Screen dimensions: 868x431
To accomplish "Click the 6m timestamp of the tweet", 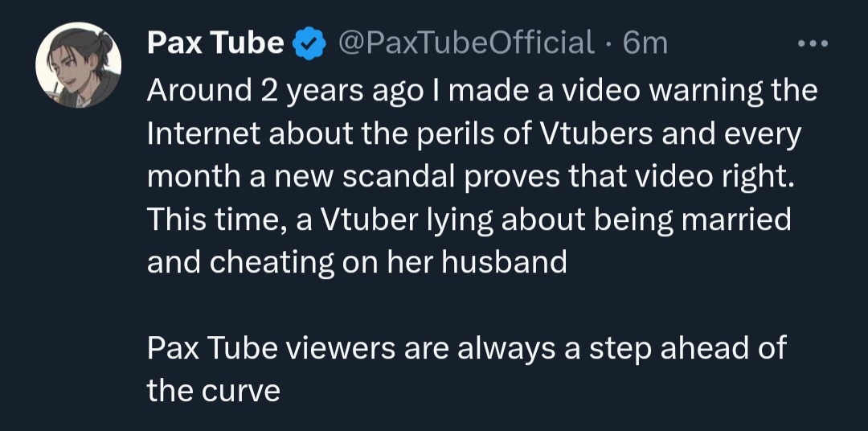I will [645, 43].
